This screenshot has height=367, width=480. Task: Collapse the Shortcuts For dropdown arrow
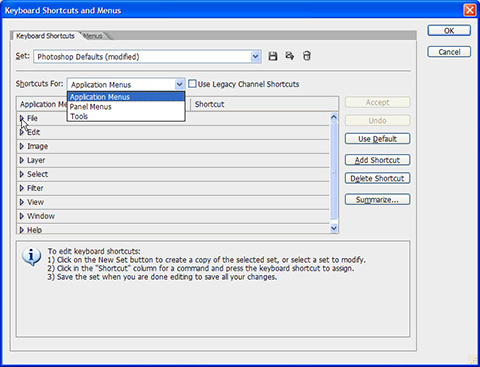179,84
